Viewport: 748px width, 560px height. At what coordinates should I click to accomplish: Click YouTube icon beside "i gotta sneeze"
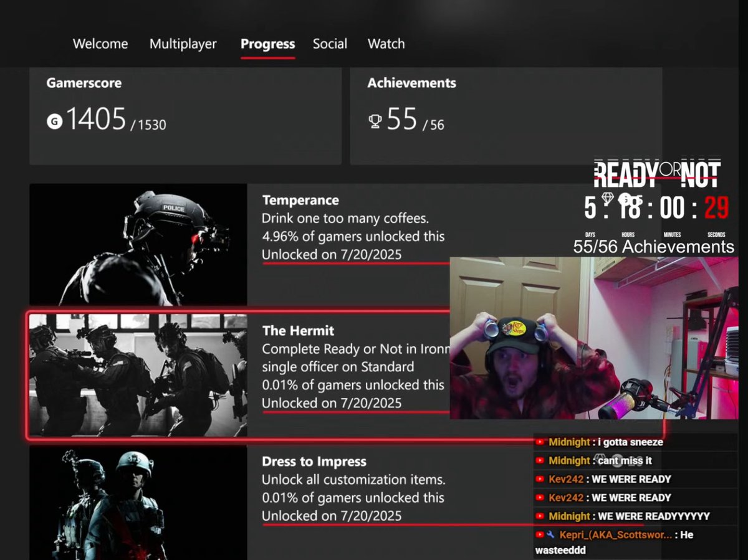[x=540, y=442]
